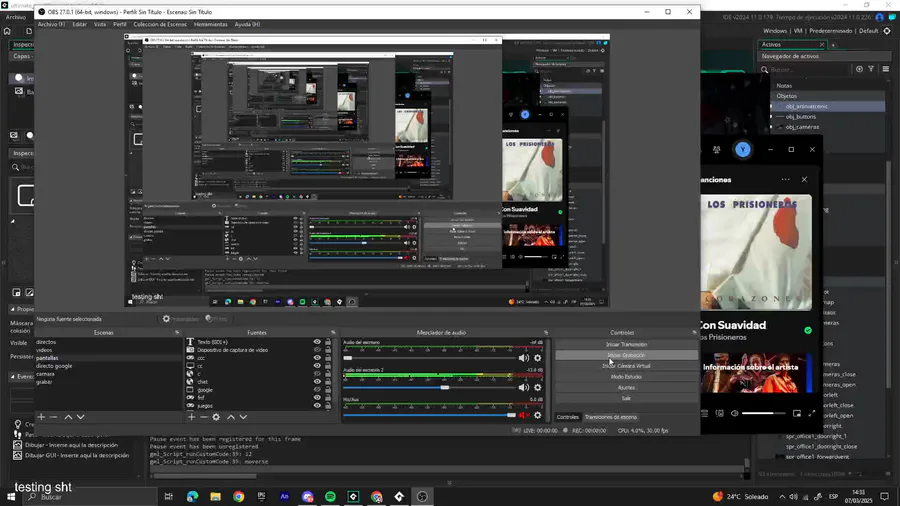Viewport: 900px width, 506px height.
Task: Click Iniciar Cámara Virtual button
Action: 626,366
